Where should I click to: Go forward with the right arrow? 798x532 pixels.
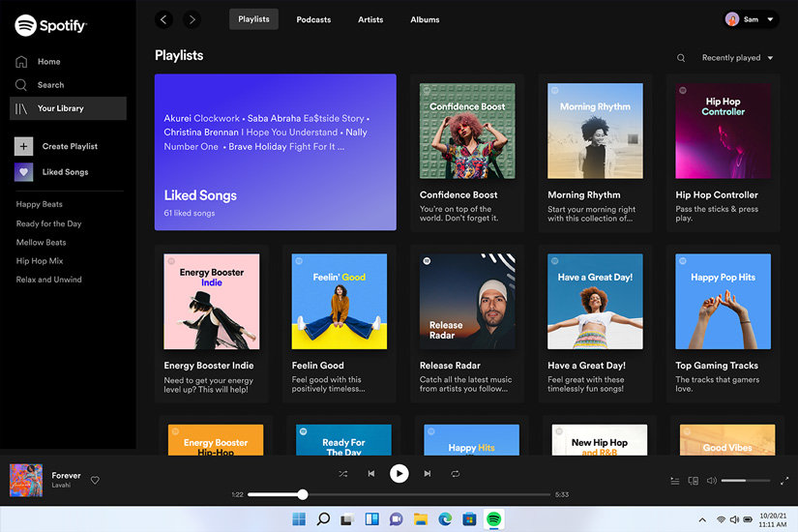(x=192, y=20)
